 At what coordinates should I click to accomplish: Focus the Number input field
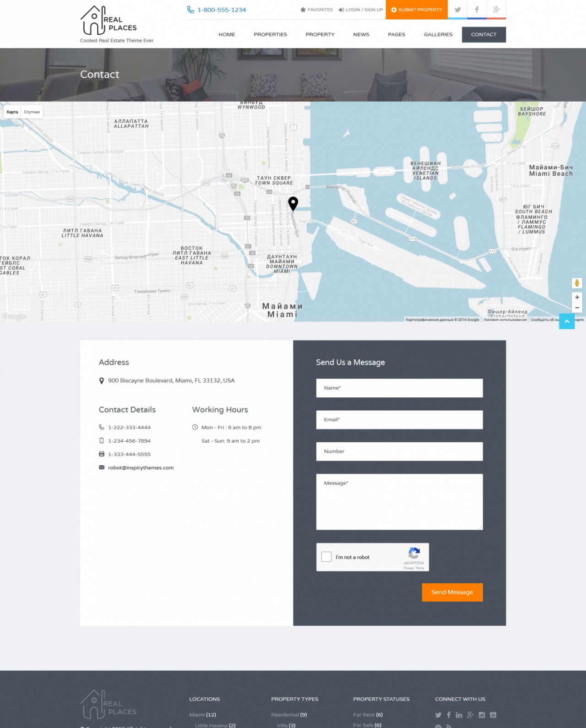[399, 451]
